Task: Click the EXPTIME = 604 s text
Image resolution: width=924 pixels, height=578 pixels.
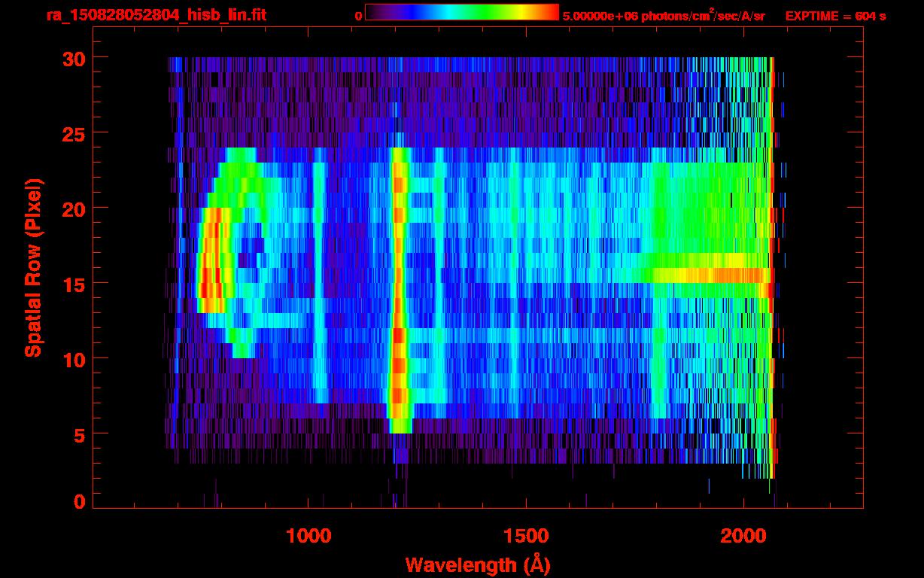Action: (835, 16)
